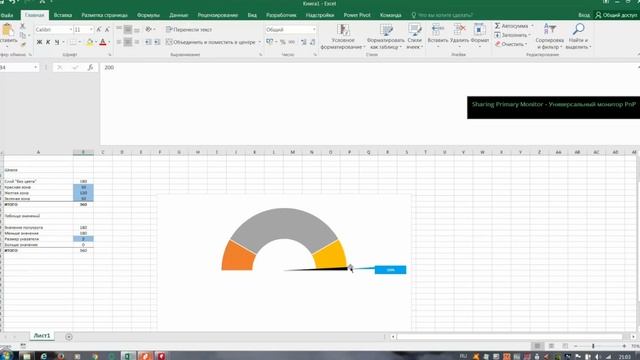Open the Calibri font name dropdown
The width and height of the screenshot is (640, 360).
(x=71, y=29)
